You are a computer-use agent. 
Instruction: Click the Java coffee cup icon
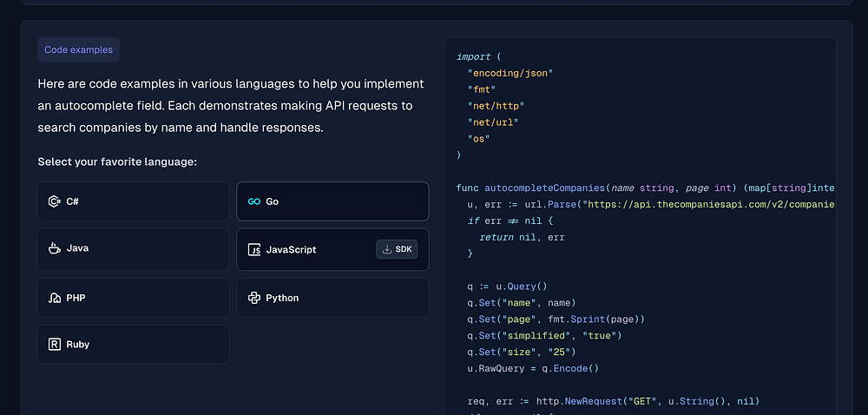point(55,248)
